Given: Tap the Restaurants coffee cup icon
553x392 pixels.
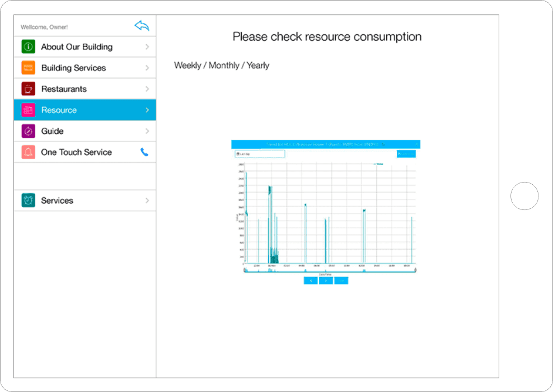Looking at the screenshot, I should tap(28, 89).
